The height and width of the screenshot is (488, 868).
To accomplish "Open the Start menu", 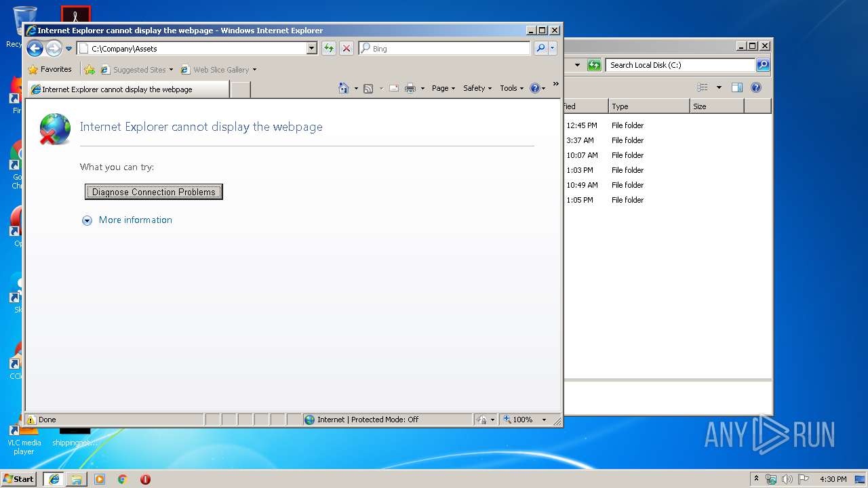I will coord(18,479).
